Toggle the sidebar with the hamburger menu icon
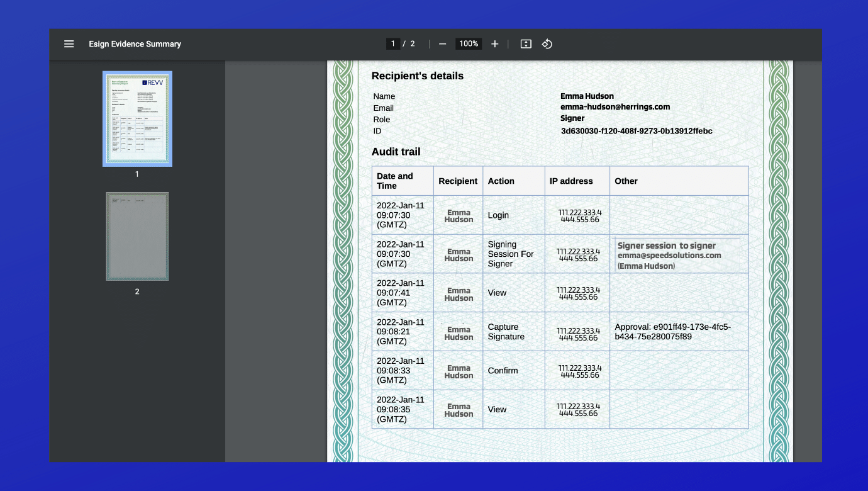 [69, 44]
